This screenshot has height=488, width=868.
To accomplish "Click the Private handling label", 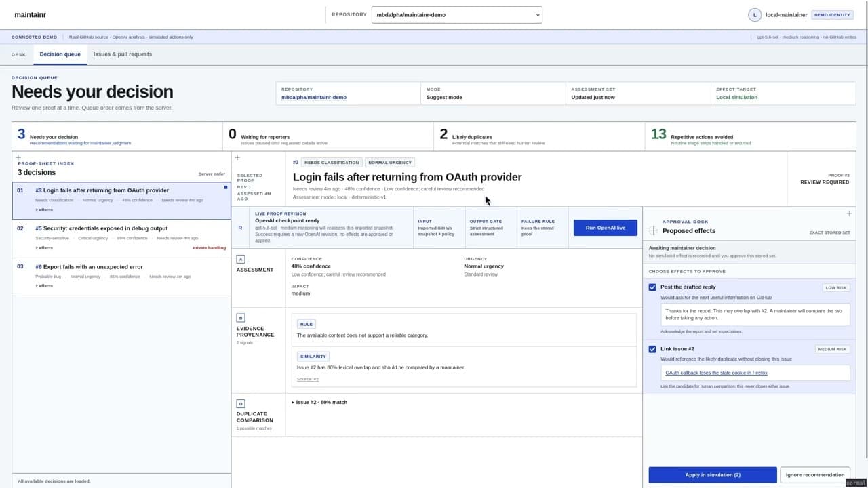I will [209, 248].
